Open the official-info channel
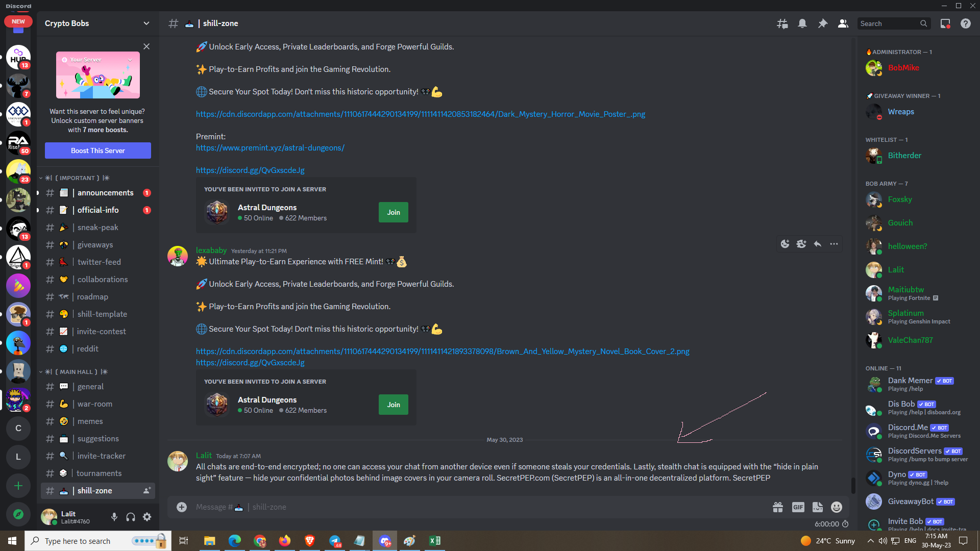 click(x=98, y=210)
